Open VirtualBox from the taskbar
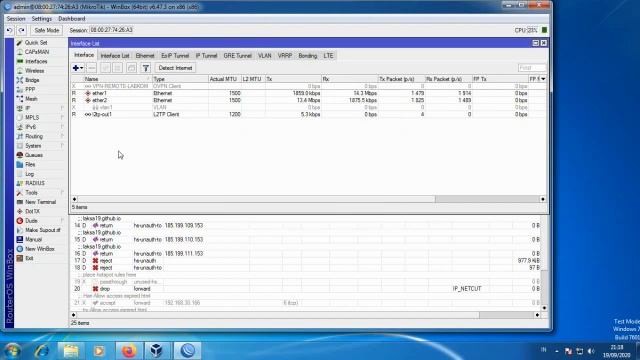Screen dimensions: 640x360 click(156, 351)
